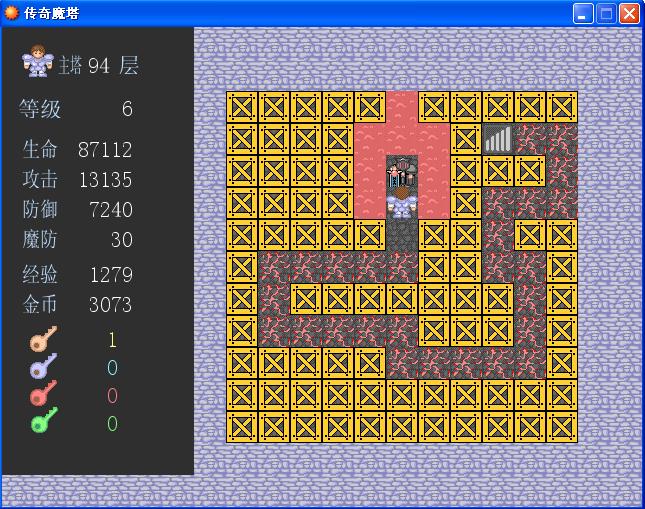Click the red key icon
Viewport: 645px width, 509px height.
[43, 393]
